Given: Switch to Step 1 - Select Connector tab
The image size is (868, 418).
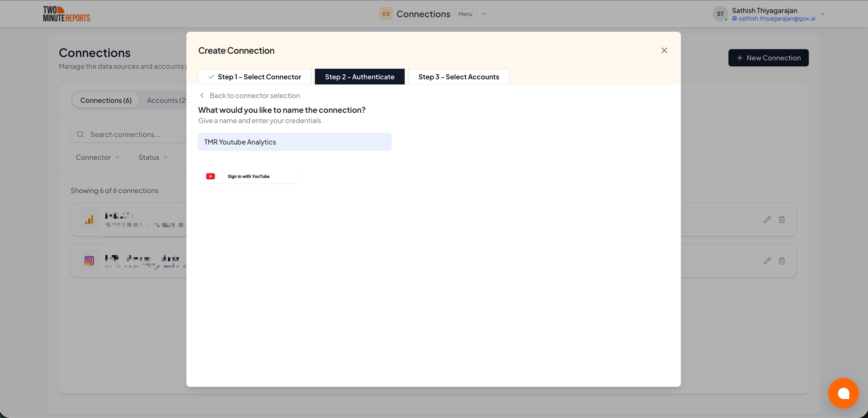Looking at the screenshot, I should [x=254, y=77].
